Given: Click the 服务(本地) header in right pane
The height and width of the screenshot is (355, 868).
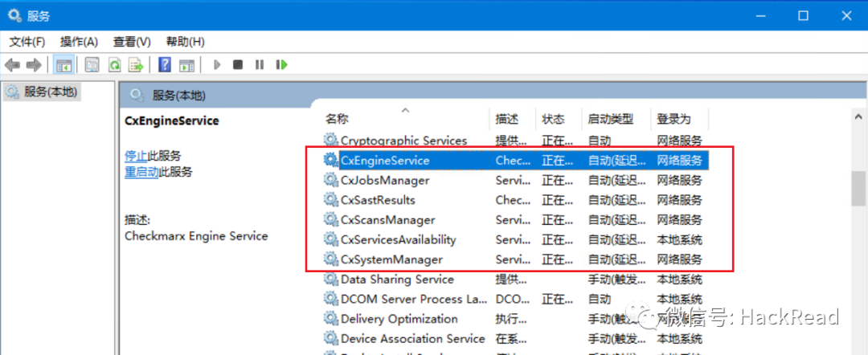Looking at the screenshot, I should (x=178, y=96).
